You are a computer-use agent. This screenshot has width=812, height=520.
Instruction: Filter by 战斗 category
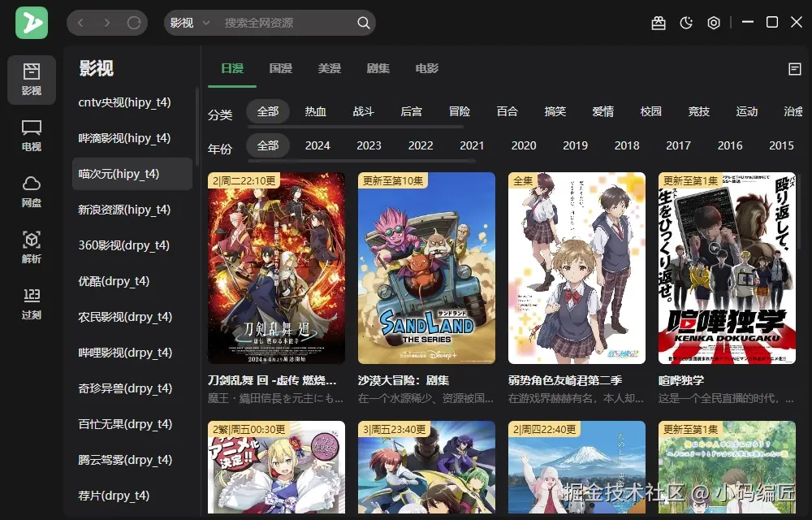pyautogui.click(x=364, y=111)
